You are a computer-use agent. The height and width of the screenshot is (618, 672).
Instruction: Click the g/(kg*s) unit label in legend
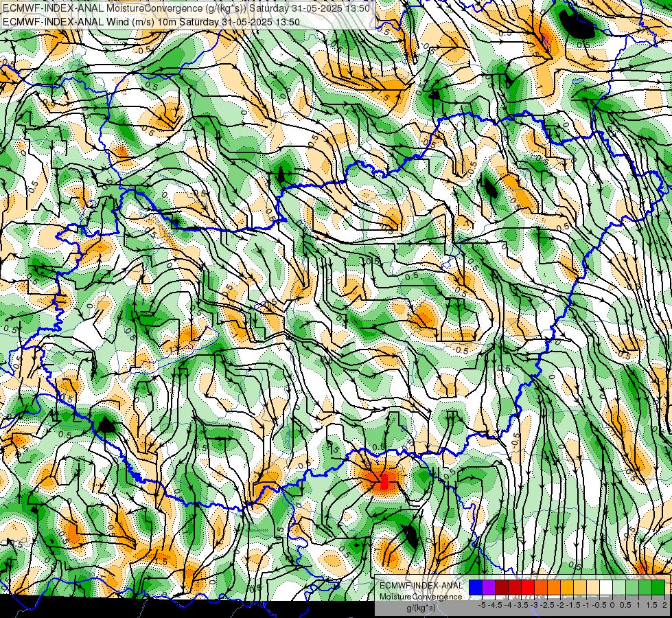(x=421, y=608)
